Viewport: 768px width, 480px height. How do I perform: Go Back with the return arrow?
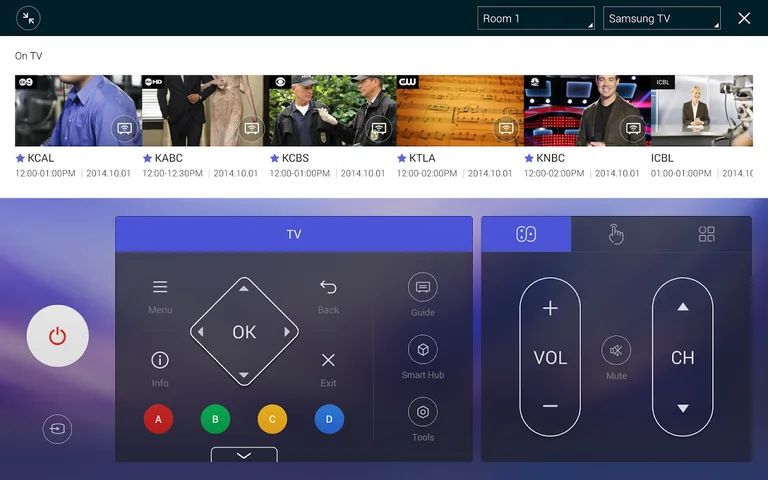pyautogui.click(x=328, y=296)
